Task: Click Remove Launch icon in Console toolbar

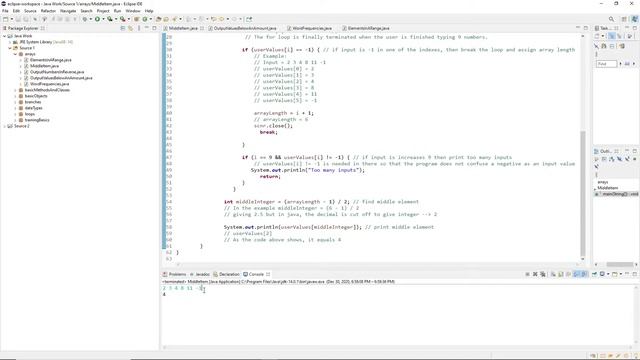Action: coord(535,274)
